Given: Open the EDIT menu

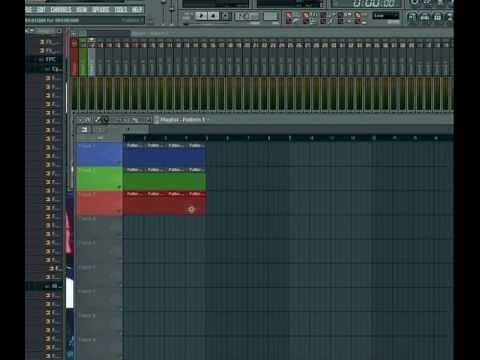Looking at the screenshot, I should 41,10.
